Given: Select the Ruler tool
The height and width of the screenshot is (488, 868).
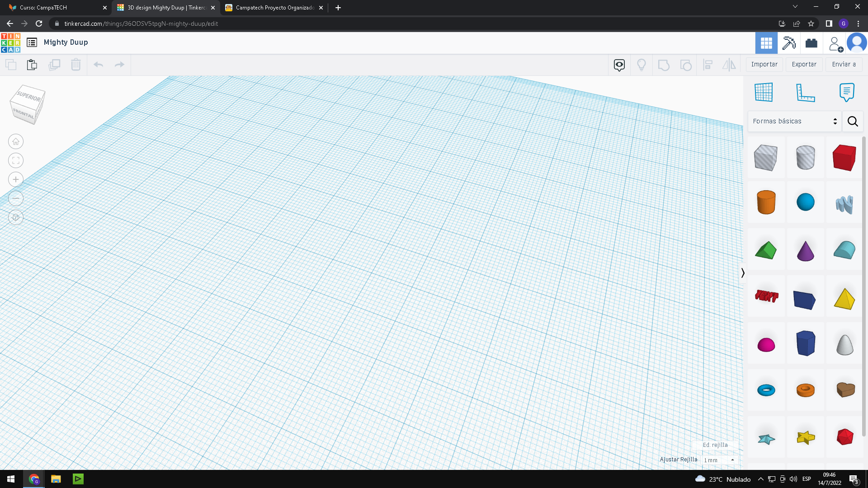Looking at the screenshot, I should tap(805, 92).
